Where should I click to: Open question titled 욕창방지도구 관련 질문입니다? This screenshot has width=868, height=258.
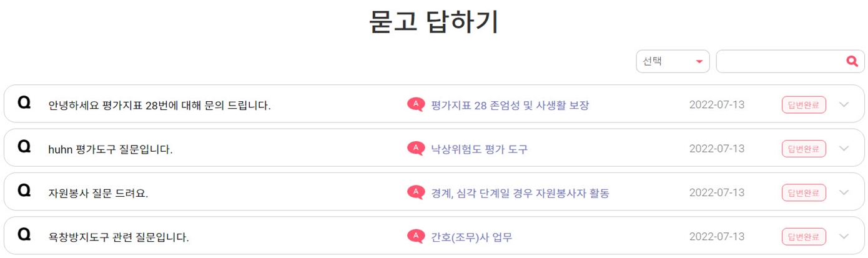119,237
